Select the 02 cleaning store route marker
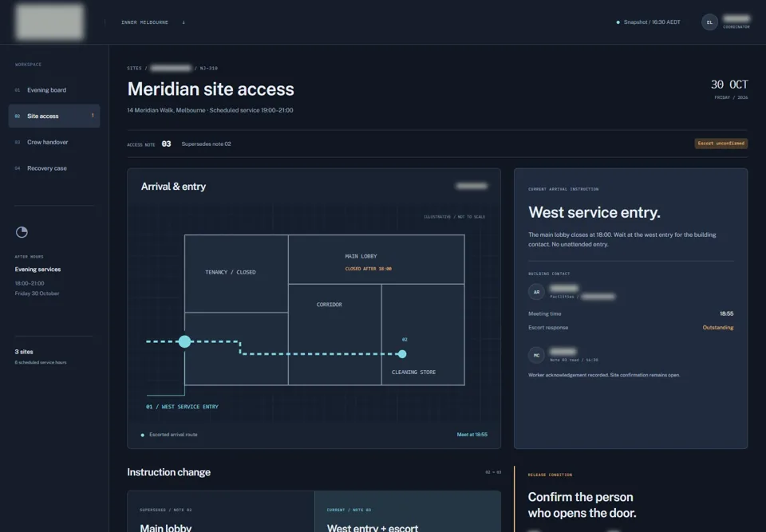766x532 pixels. [402, 354]
